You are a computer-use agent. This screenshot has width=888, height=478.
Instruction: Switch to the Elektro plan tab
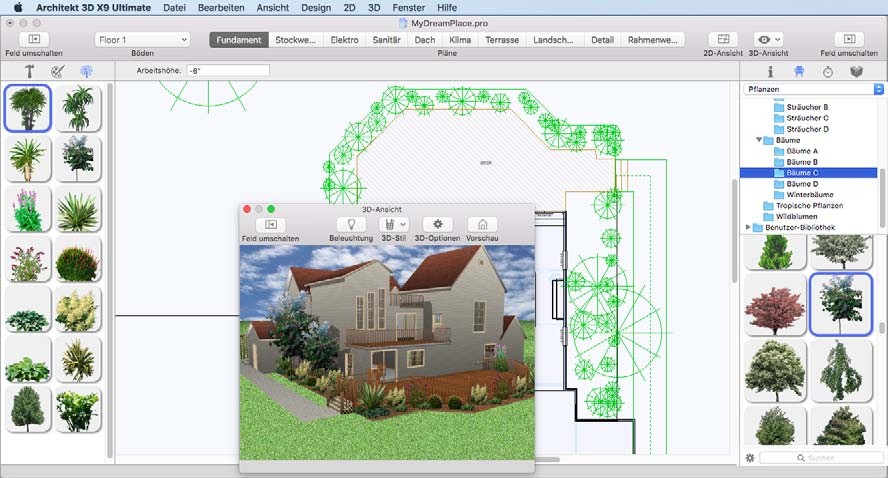click(344, 40)
